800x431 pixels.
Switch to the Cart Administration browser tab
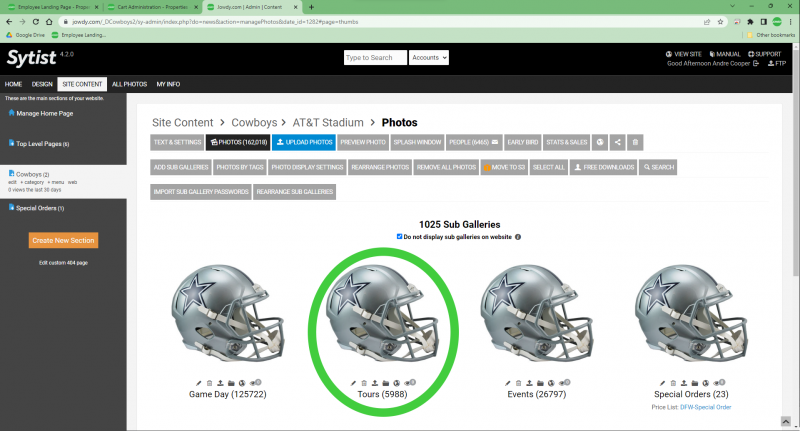pos(153,7)
